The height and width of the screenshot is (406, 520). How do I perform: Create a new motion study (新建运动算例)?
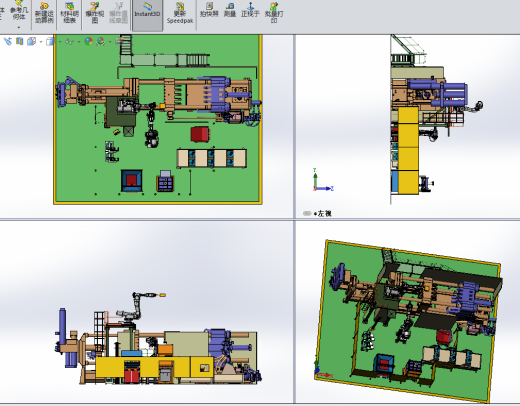[x=44, y=14]
